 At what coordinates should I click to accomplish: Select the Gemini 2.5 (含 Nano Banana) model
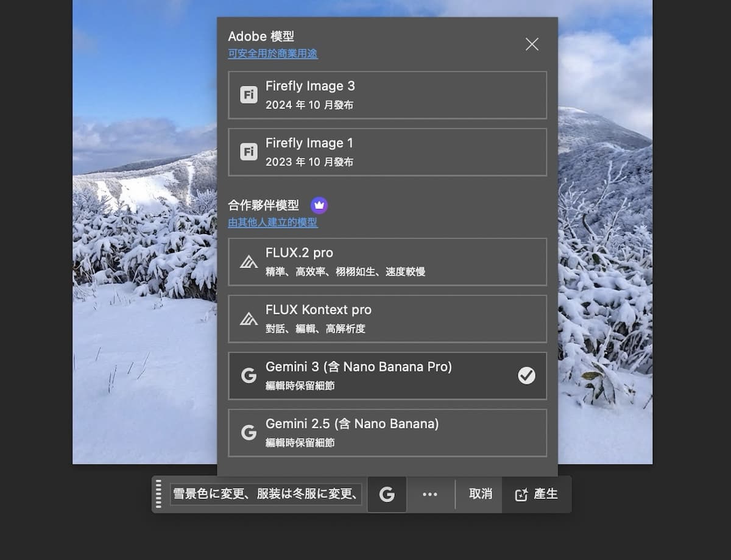click(x=388, y=432)
